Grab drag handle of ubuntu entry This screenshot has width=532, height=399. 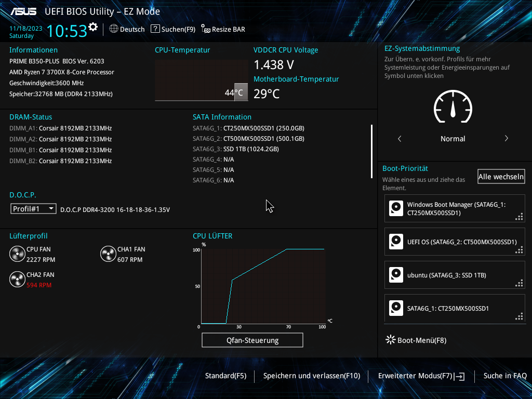coord(519,284)
